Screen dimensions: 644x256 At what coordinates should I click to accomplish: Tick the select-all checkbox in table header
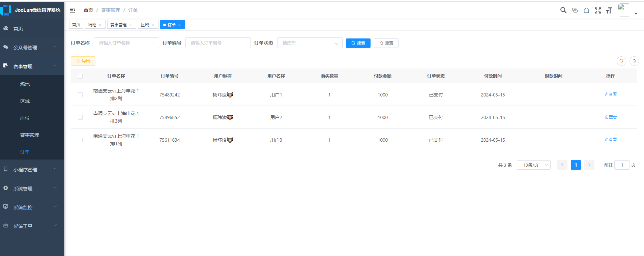pyautogui.click(x=80, y=76)
